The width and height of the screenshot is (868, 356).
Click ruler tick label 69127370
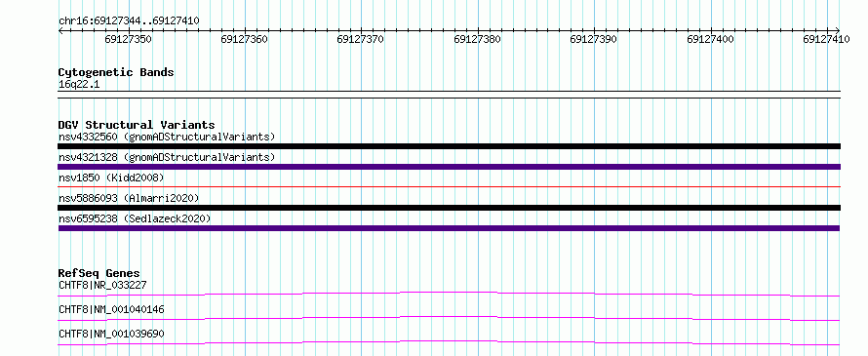point(361,39)
